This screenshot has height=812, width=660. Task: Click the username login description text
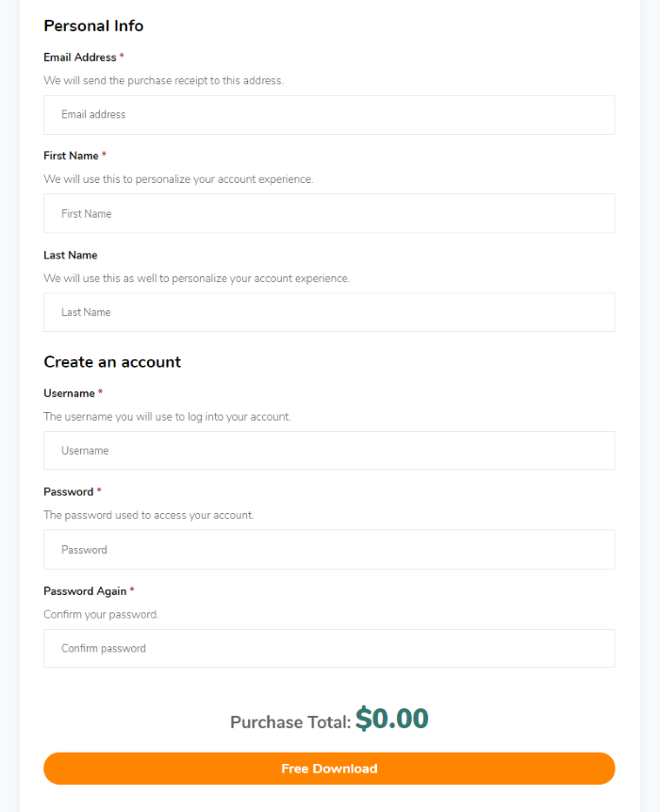coord(167,417)
